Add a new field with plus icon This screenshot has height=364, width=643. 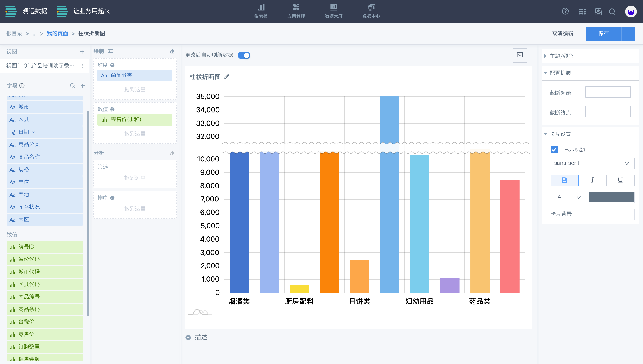[82, 86]
